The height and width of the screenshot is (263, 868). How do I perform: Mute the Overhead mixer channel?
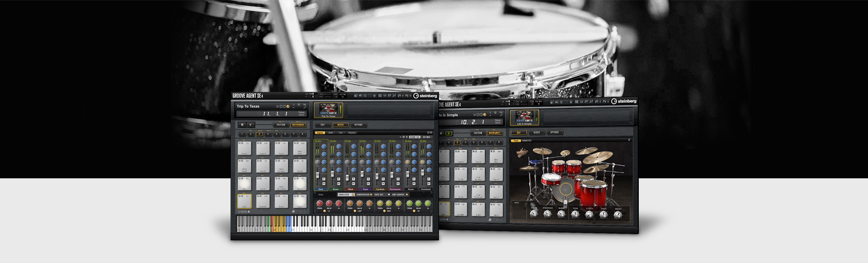429,184
